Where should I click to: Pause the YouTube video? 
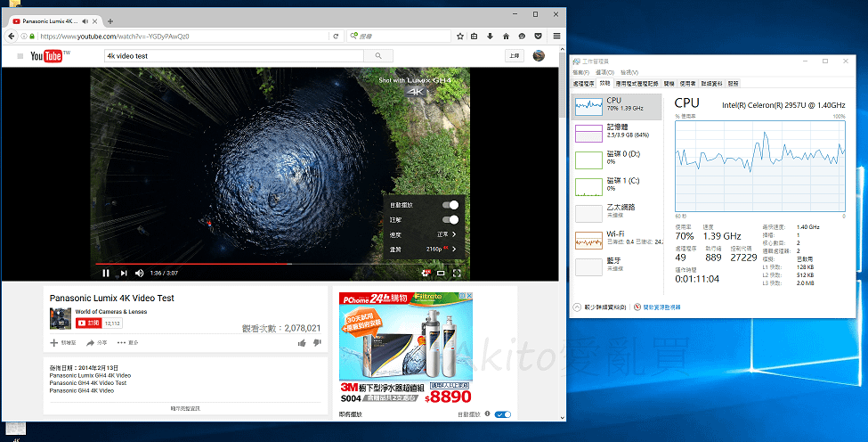click(106, 273)
